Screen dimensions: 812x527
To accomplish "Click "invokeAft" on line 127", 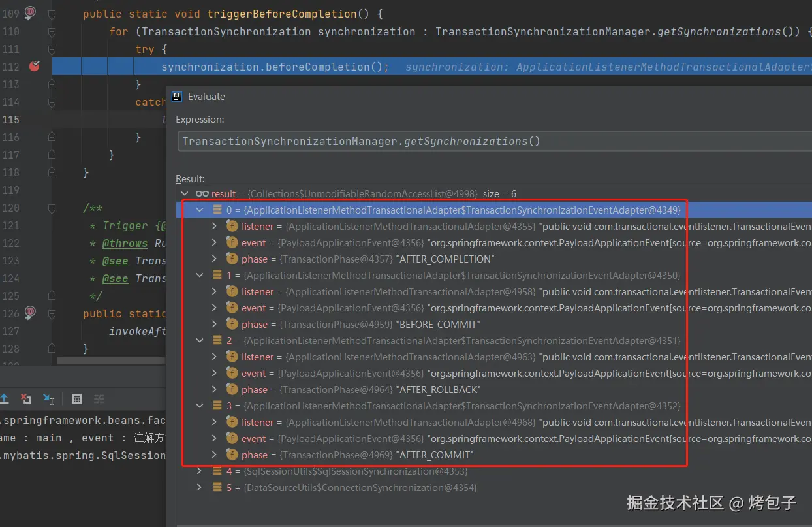I will coord(138,331).
